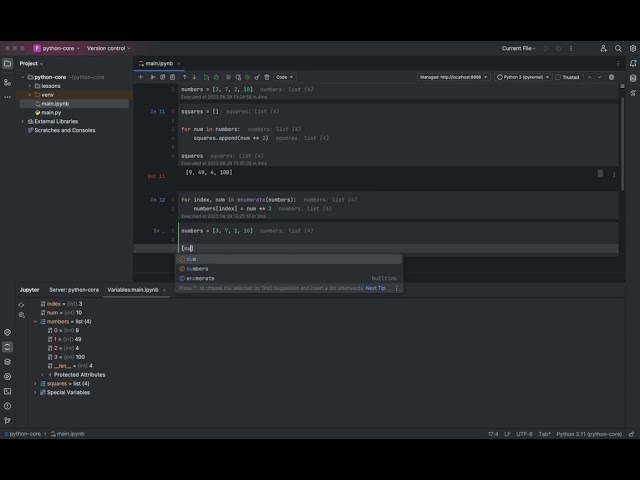Move the cell up with the up arrow
Screen dimensions: 640x480
[x=184, y=77]
